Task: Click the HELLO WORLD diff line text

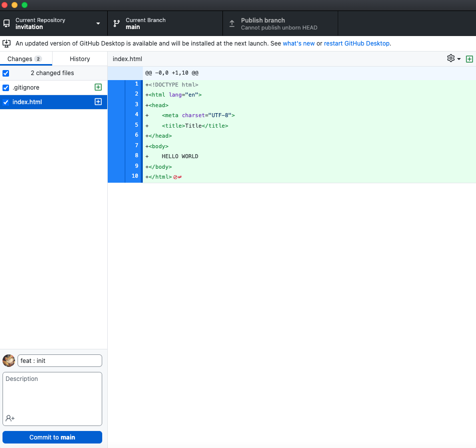Action: pyautogui.click(x=180, y=156)
